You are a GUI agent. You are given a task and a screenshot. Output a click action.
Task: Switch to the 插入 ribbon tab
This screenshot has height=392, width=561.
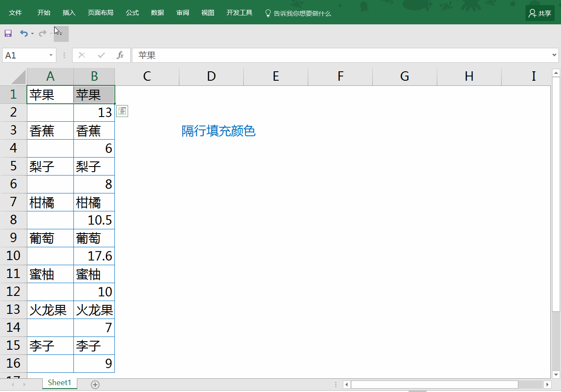69,13
